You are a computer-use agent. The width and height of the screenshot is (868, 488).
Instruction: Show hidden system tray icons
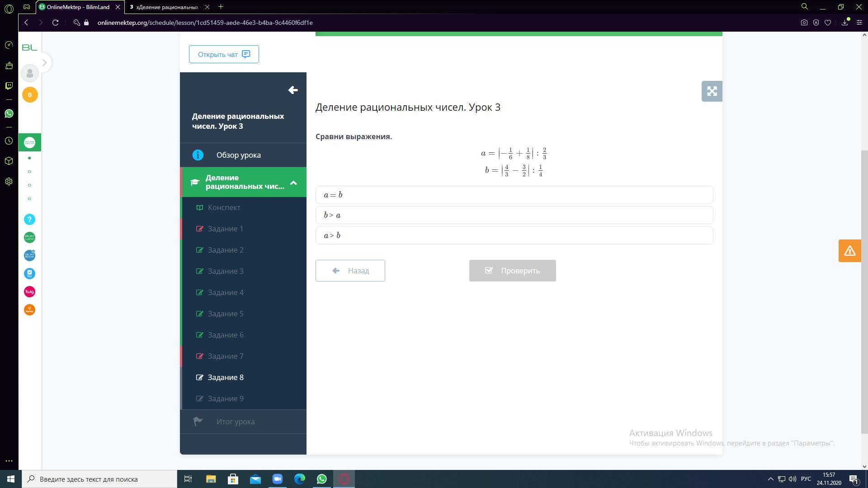770,479
